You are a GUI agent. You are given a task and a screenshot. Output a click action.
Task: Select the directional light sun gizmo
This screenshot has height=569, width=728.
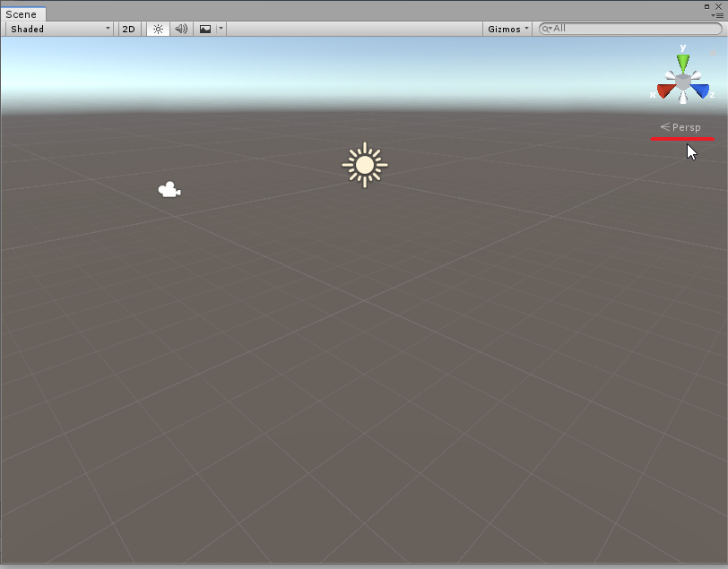[x=365, y=165]
